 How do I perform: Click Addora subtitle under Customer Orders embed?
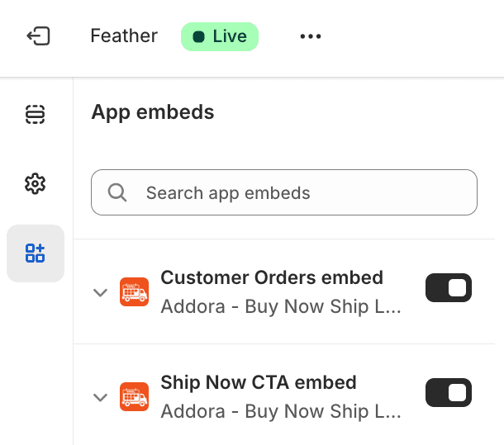coord(281,306)
